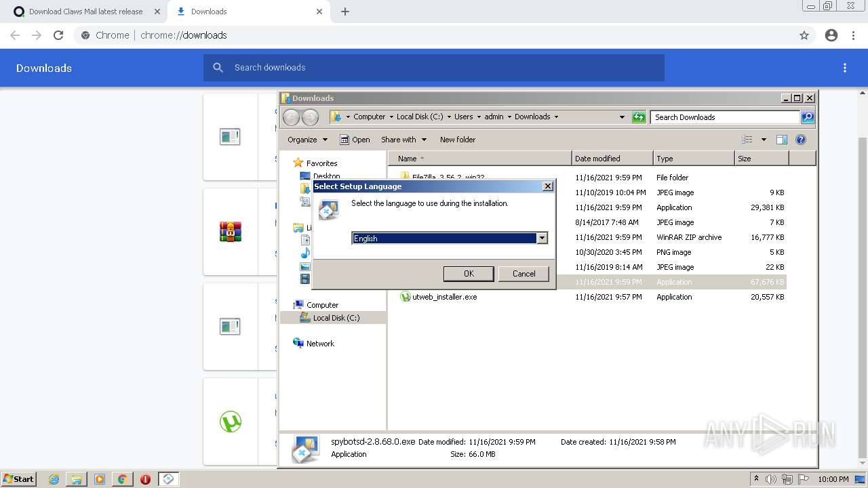The height and width of the screenshot is (488, 868).
Task: Click in Chrome Search downloads field
Action: 434,68
